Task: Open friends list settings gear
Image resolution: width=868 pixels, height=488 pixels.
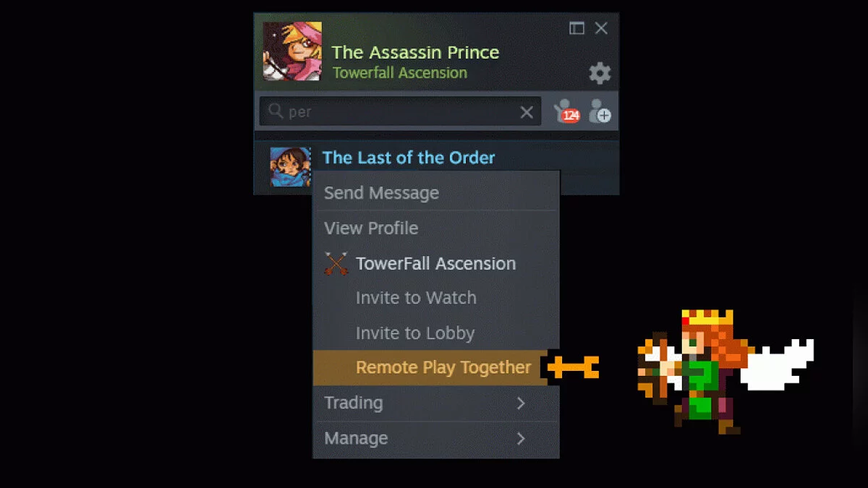Action: 600,73
